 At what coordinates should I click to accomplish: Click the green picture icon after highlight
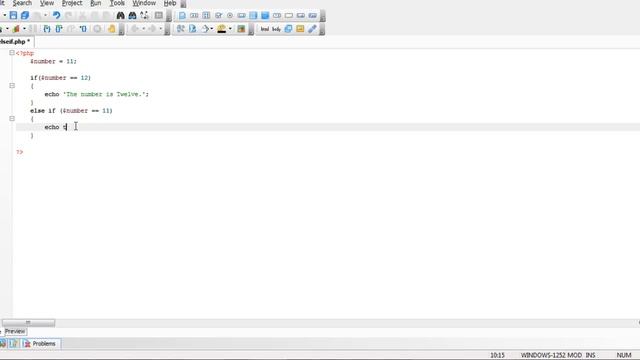tap(241, 29)
